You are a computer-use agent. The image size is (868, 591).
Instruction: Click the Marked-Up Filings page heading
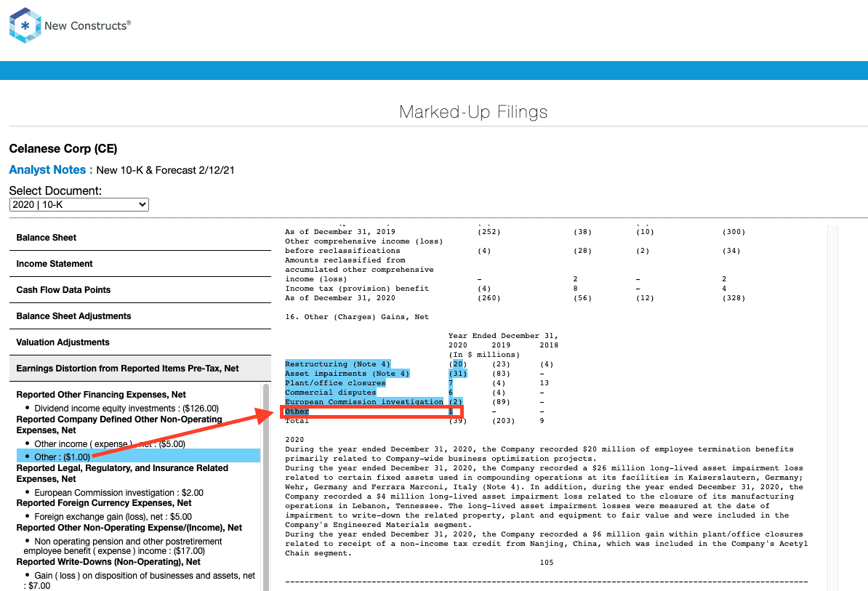[473, 112]
